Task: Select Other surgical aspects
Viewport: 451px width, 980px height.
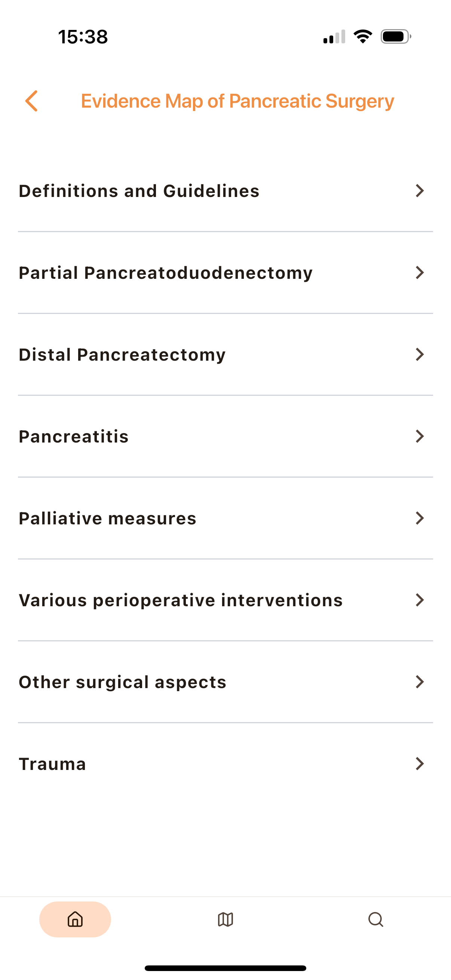Action: 123,682
